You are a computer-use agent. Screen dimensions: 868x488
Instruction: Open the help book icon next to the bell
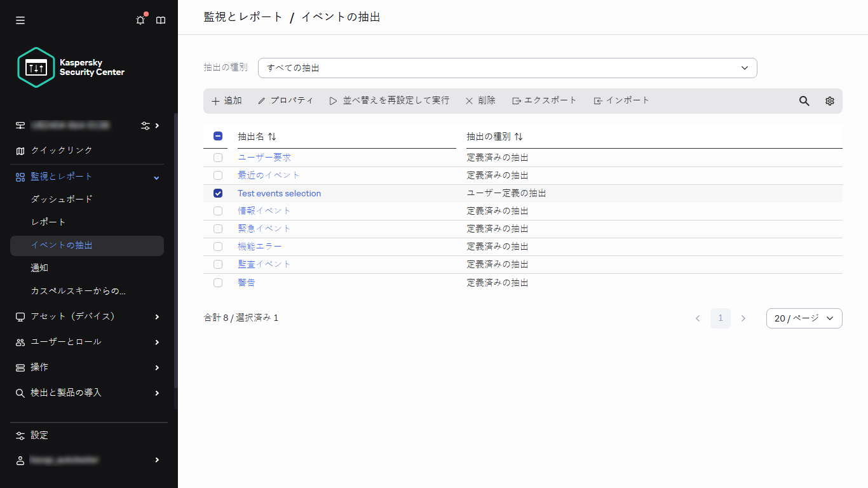pyautogui.click(x=161, y=20)
